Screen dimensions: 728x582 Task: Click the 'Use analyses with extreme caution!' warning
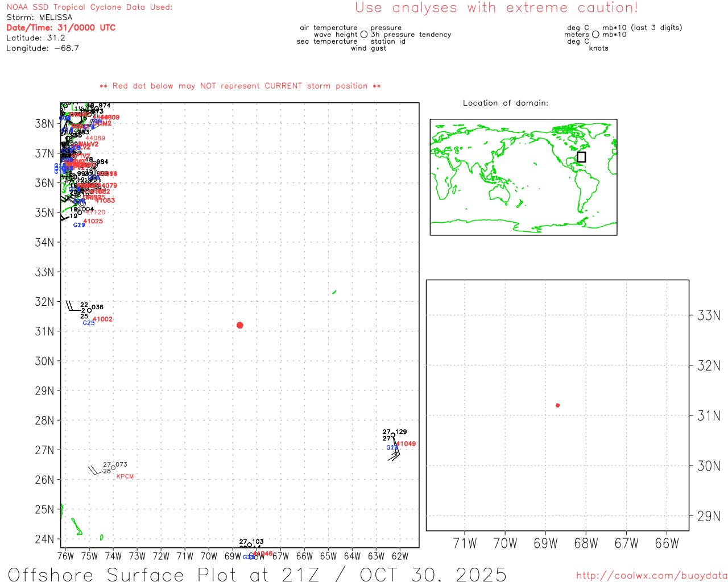pyautogui.click(x=496, y=8)
